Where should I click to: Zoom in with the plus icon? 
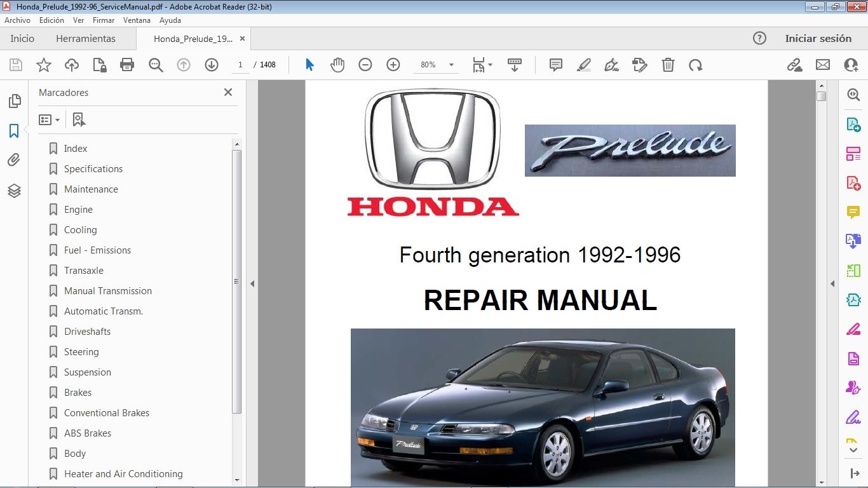[393, 64]
